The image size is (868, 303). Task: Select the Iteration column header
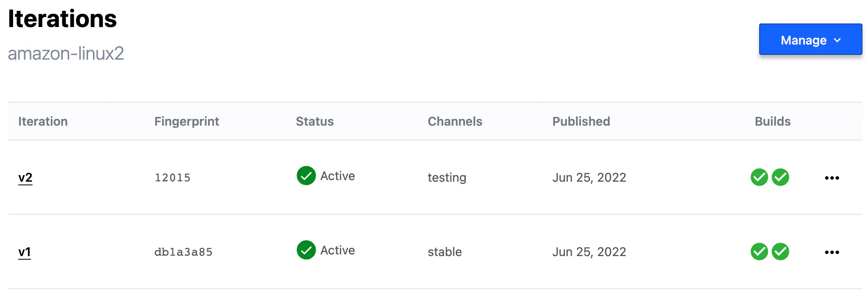coord(42,121)
